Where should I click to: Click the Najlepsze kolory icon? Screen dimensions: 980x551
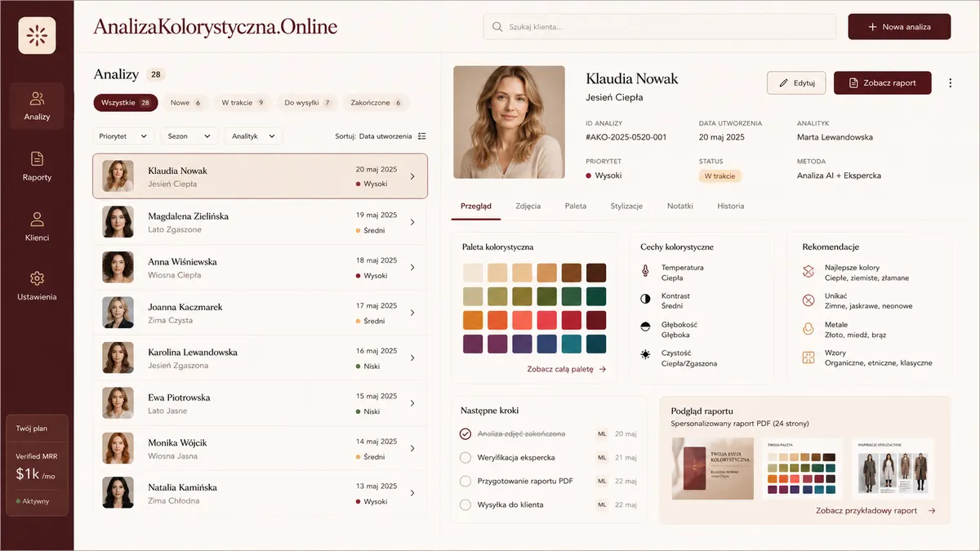[x=808, y=270]
